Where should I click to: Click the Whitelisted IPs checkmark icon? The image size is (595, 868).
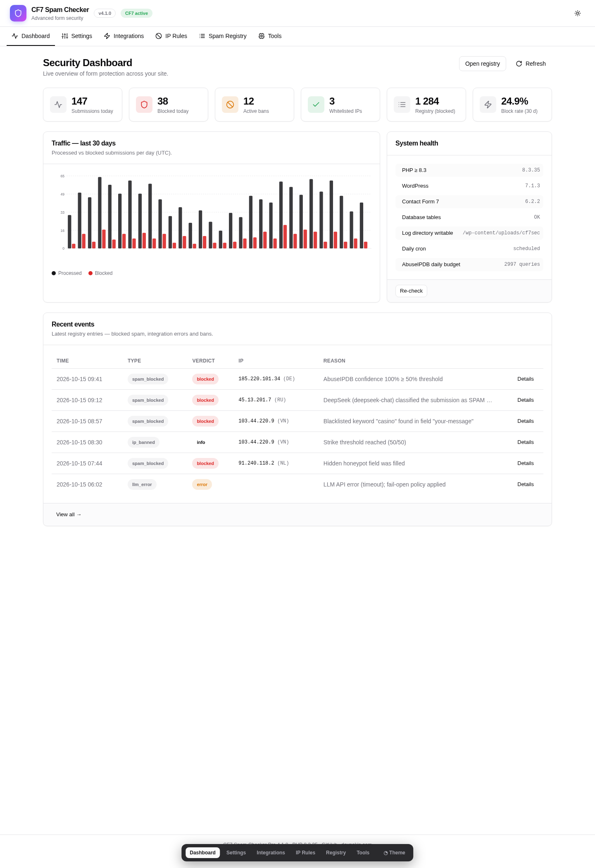[316, 105]
